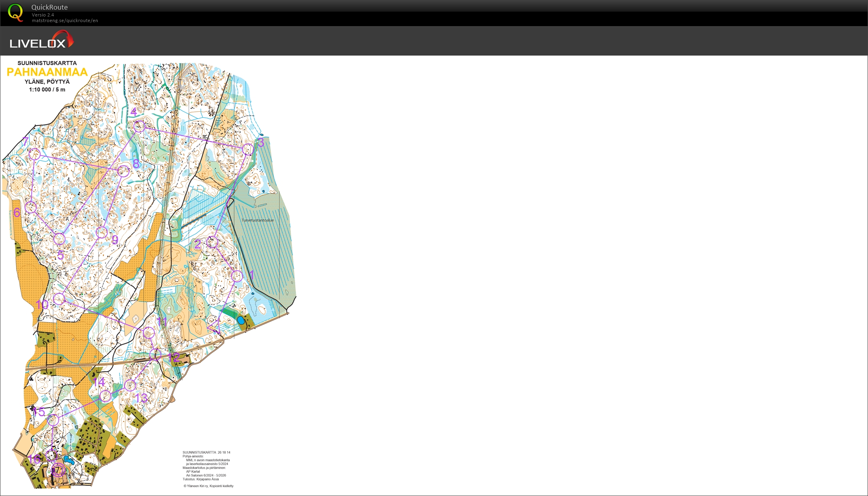
Task: Select control circle 11 on the course
Action: [x=149, y=333]
